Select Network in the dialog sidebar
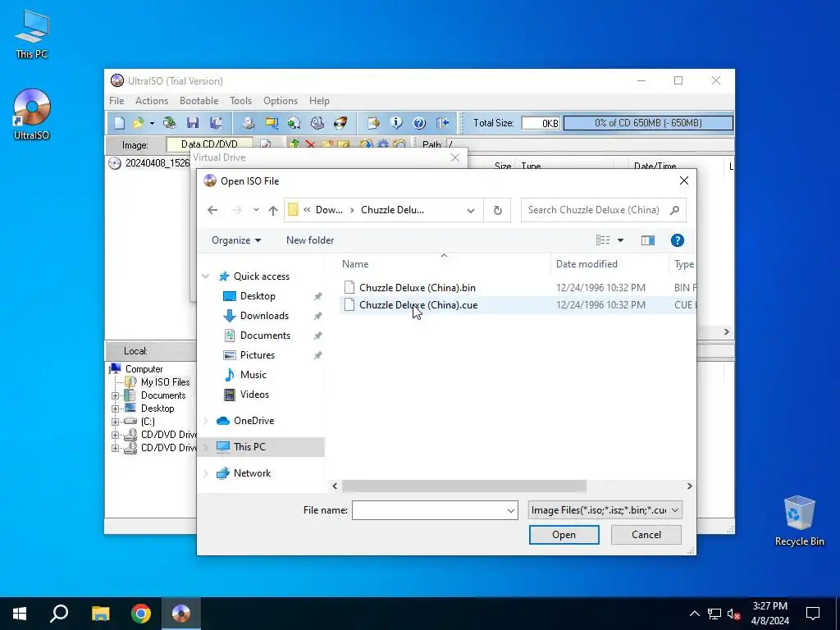Viewport: 840px width, 630px height. pyautogui.click(x=252, y=473)
